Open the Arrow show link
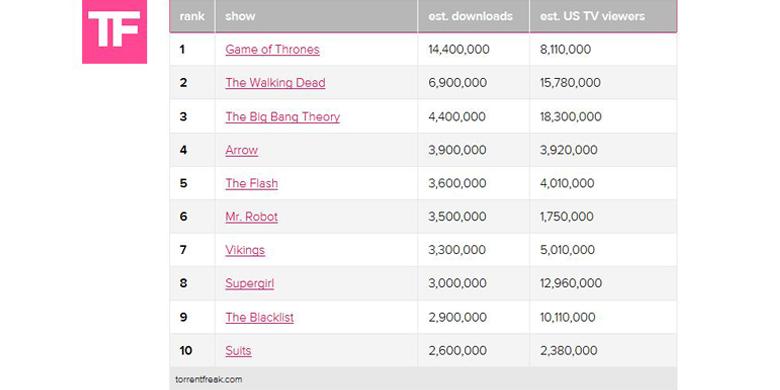Screen dimensions: 780x390 tap(242, 150)
